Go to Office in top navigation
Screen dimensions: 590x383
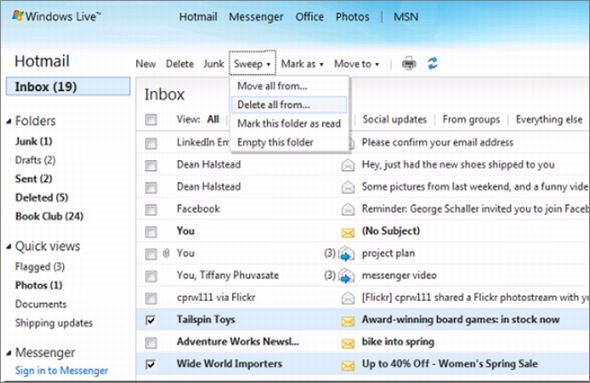309,17
